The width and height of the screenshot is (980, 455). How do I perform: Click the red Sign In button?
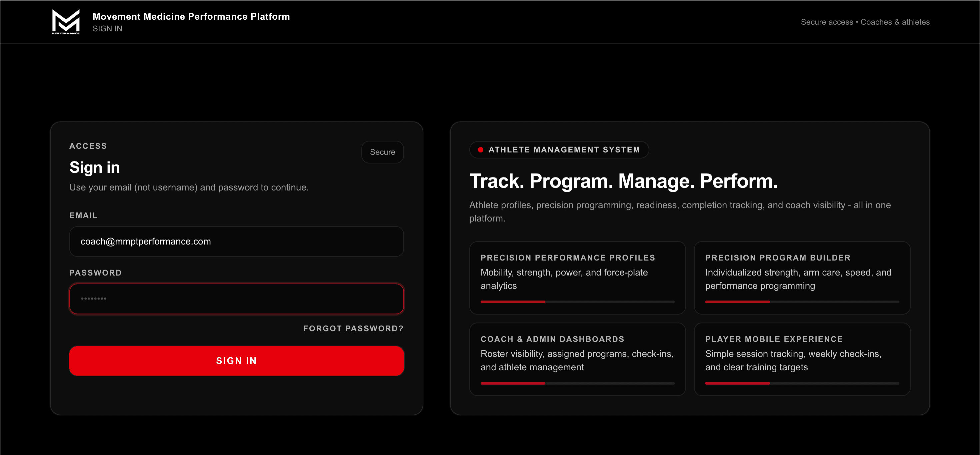click(236, 361)
